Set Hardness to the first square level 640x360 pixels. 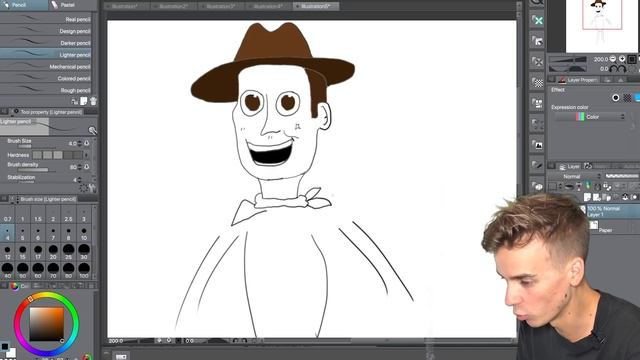[37, 155]
